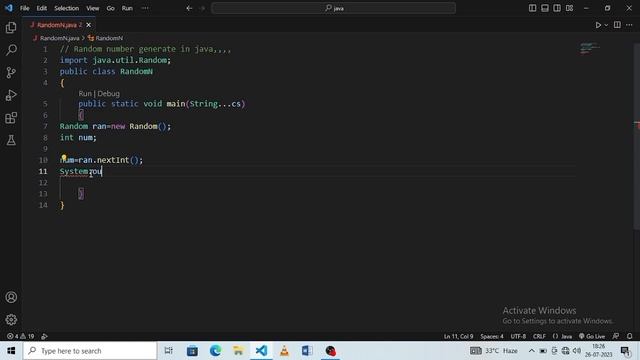The image size is (640, 360).
Task: Open the Source Control view
Action: 11,73
